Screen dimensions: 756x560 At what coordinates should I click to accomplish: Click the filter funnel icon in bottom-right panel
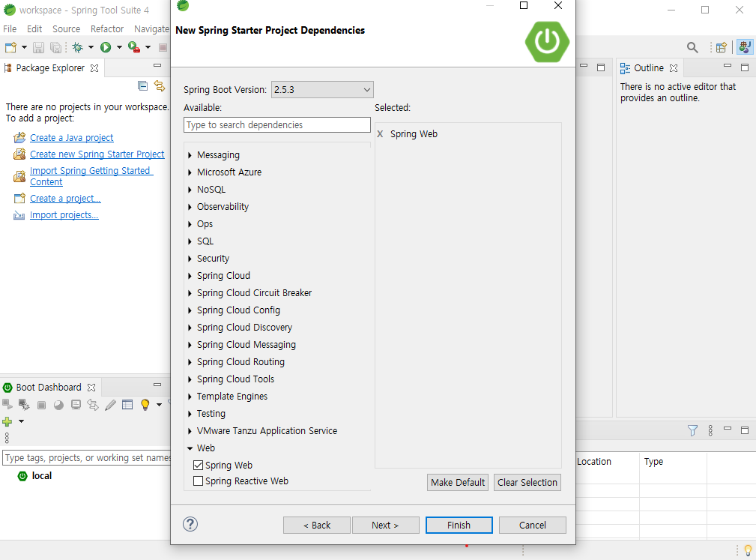point(692,430)
